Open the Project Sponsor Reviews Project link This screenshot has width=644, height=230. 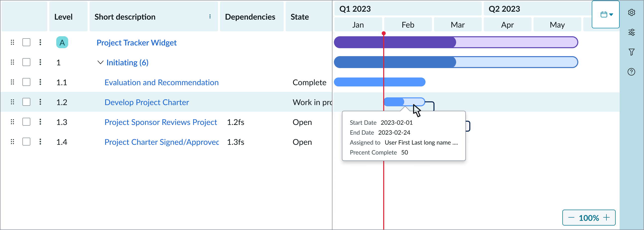point(161,122)
